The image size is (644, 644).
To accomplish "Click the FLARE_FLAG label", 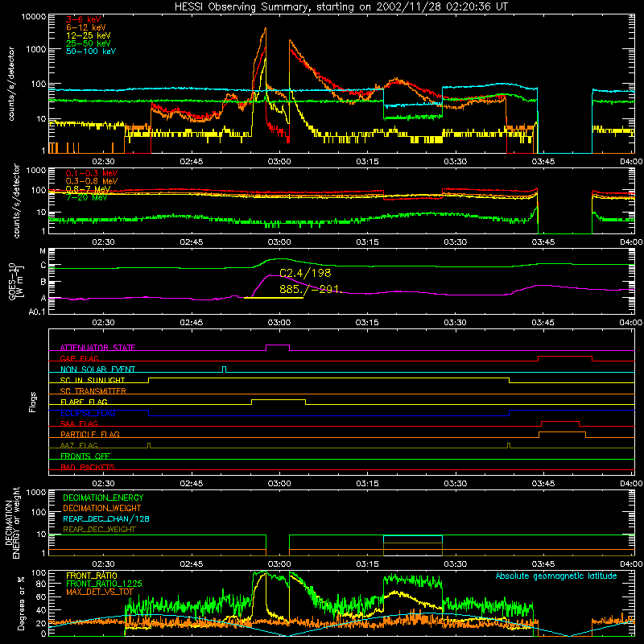I will pos(84,402).
